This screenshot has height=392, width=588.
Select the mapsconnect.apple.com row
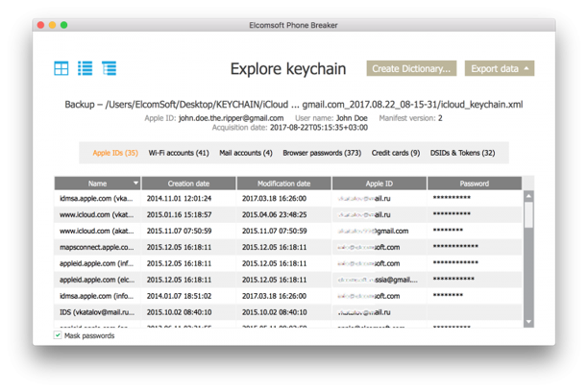96,247
